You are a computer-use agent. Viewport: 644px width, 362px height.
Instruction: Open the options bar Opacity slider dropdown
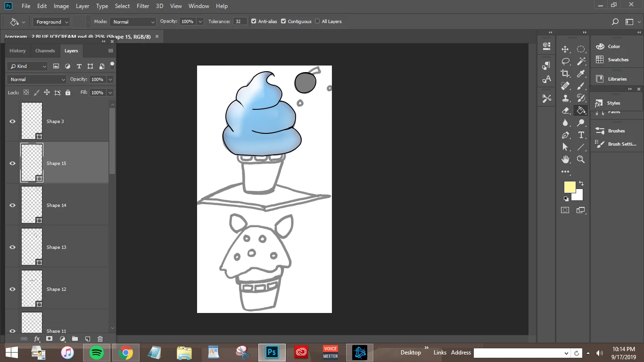tap(200, 22)
